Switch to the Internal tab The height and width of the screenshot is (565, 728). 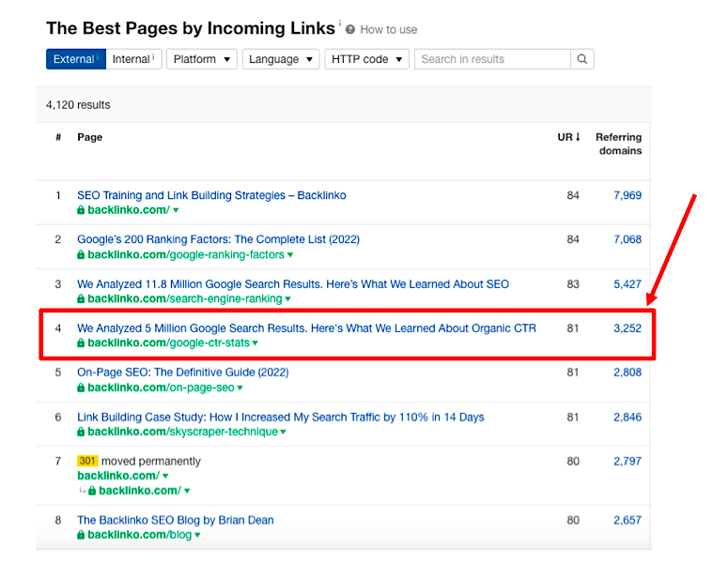133,59
